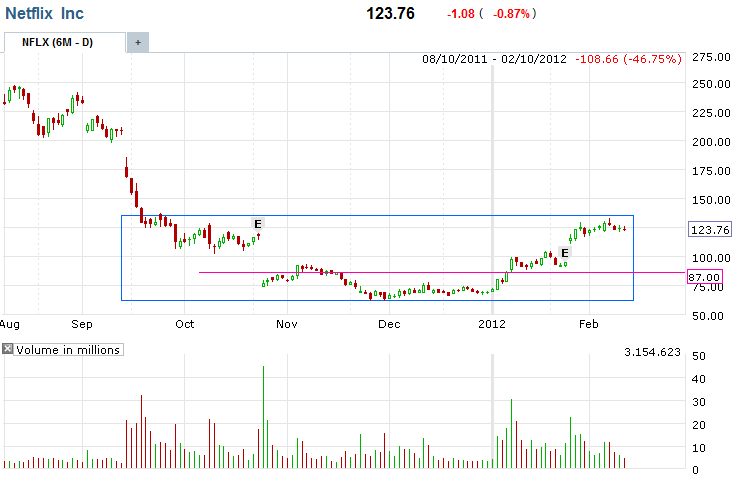Click the 250.00 price axis label
This screenshot has height=477, width=741.
711,85
